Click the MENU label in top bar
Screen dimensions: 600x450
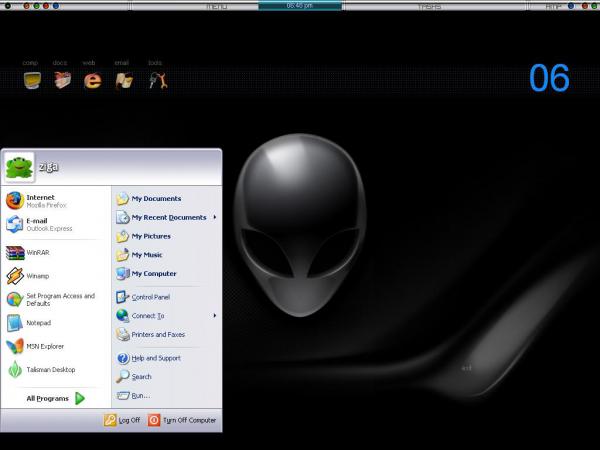point(216,6)
